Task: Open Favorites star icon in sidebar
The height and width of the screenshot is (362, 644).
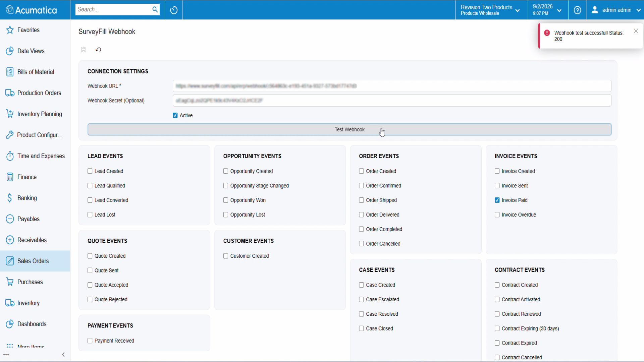Action: pos(10,30)
